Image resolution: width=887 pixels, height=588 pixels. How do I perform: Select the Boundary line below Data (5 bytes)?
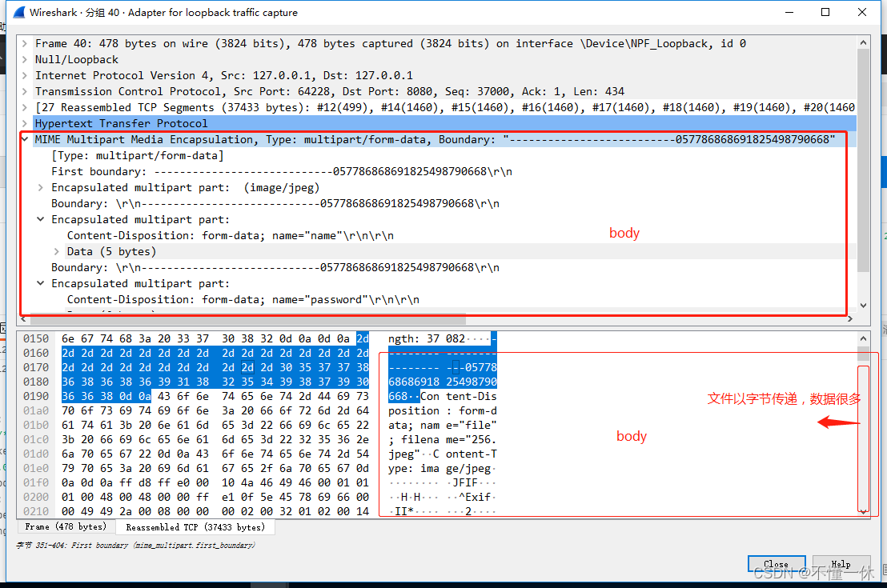pos(275,267)
